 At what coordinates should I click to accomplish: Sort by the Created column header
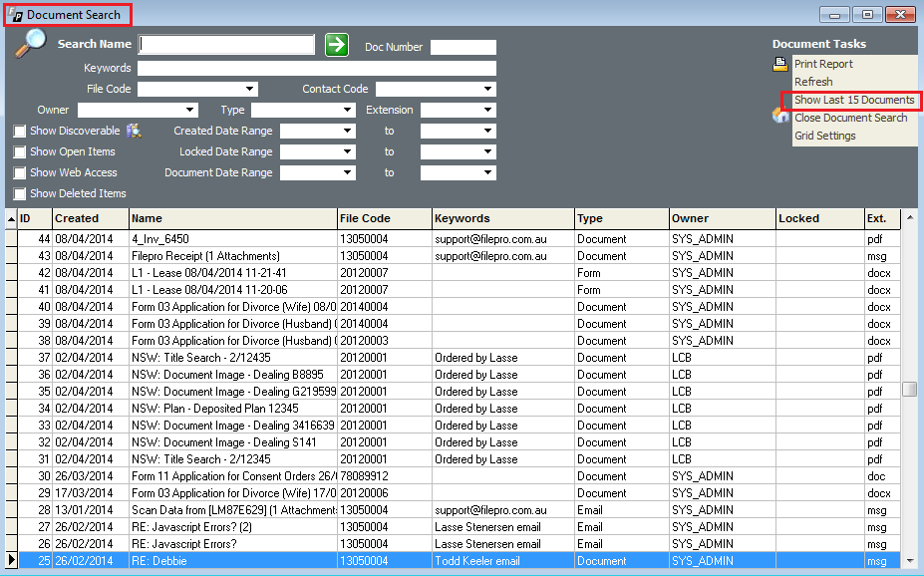pyautogui.click(x=90, y=218)
